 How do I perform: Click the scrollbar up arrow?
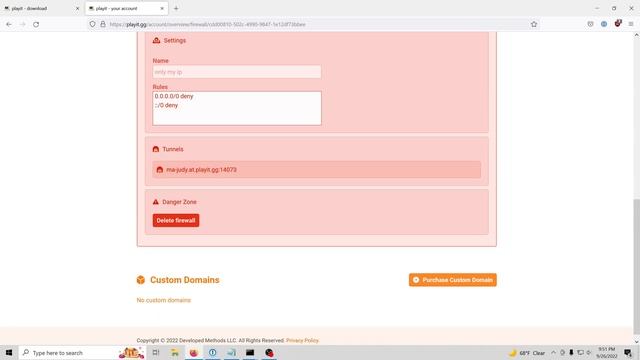coord(636,35)
